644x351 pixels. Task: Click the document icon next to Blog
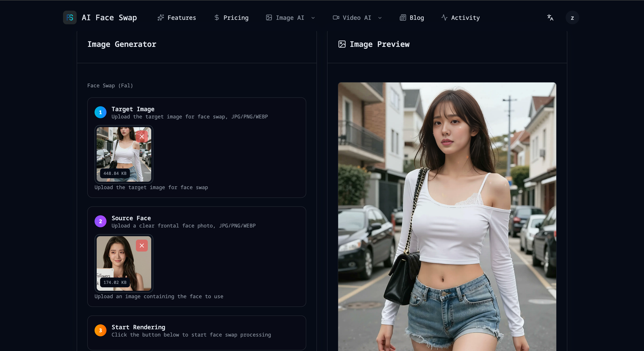coord(402,17)
